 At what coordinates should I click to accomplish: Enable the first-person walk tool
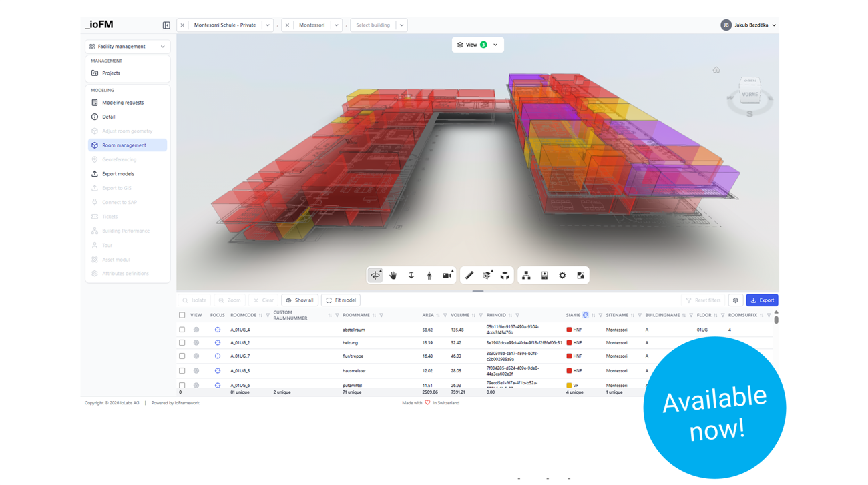pyautogui.click(x=429, y=274)
